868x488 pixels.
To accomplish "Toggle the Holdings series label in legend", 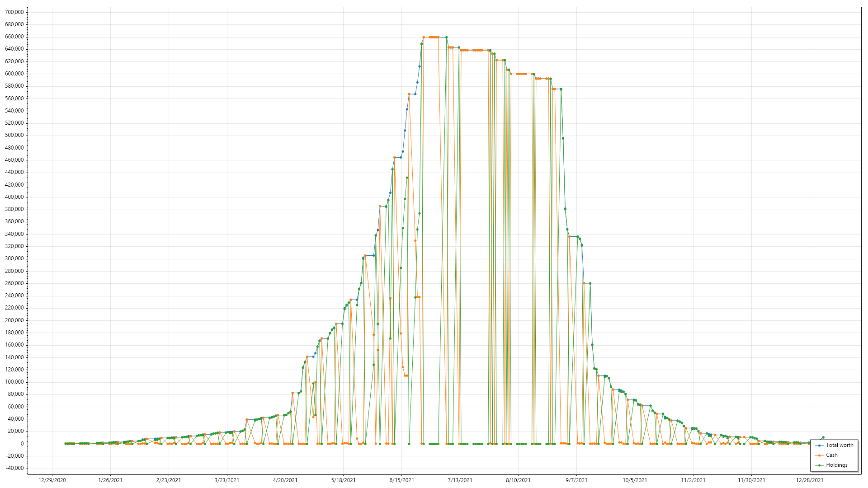I will tap(836, 465).
